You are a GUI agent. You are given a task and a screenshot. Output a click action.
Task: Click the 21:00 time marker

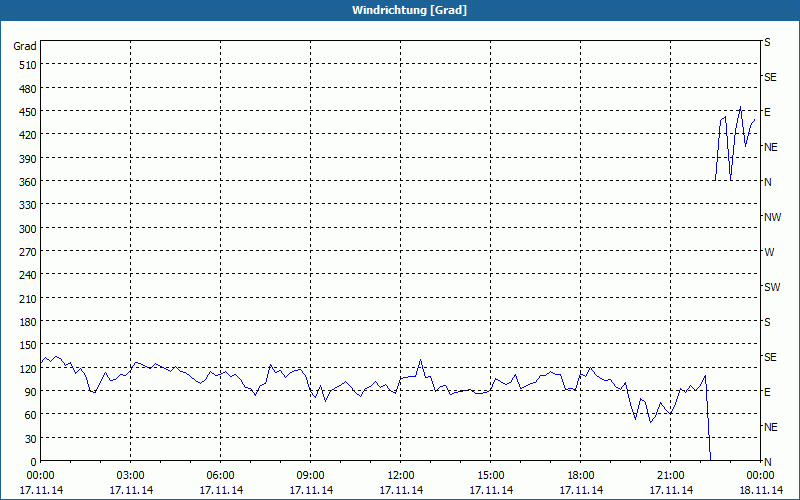click(x=671, y=475)
